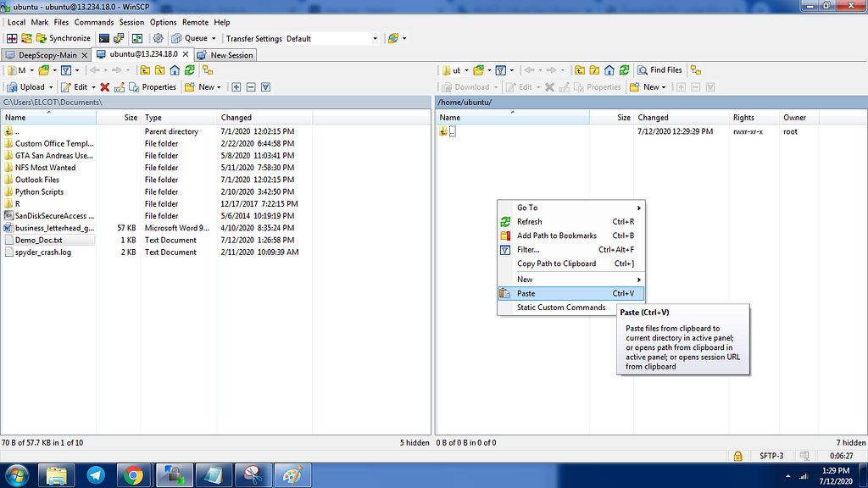Open the Remote menu
Image resolution: width=868 pixels, height=488 pixels.
pos(196,22)
